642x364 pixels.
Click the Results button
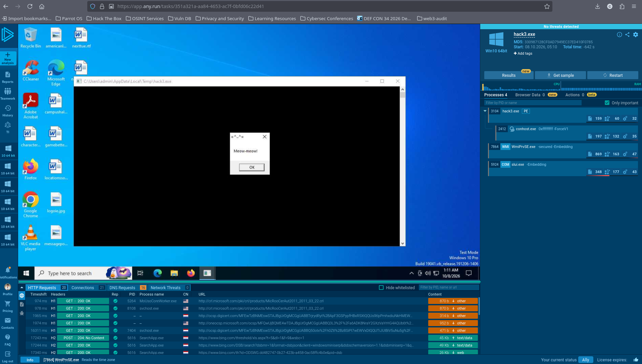[509, 75]
